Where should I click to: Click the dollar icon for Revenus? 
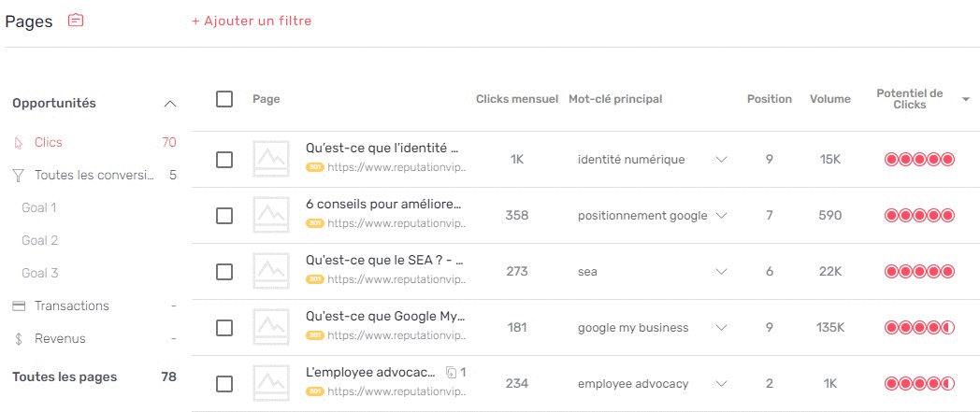19,339
